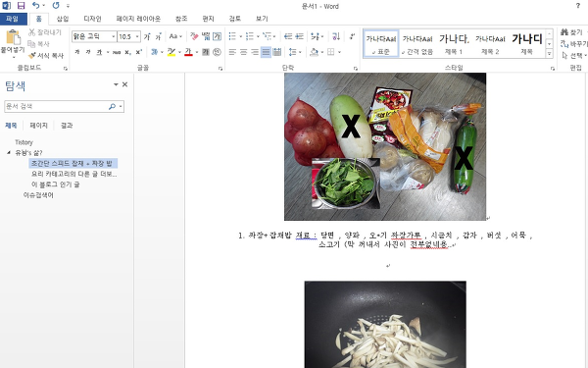Open the Line Spacing dropdown

coord(295,52)
